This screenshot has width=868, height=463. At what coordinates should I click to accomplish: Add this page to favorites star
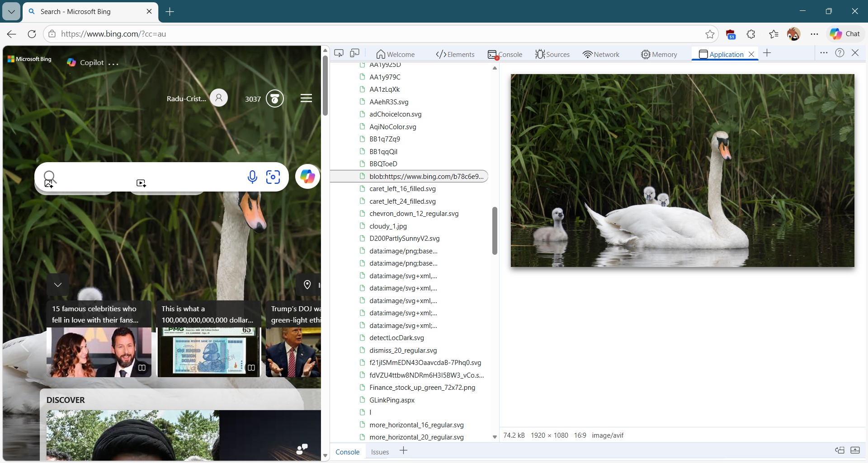click(x=710, y=34)
